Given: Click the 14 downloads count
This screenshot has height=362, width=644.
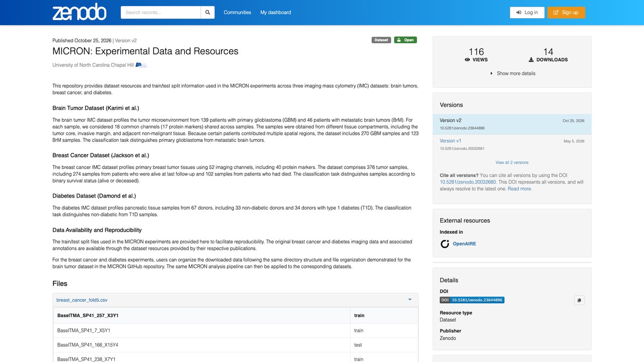Looking at the screenshot, I should (548, 52).
